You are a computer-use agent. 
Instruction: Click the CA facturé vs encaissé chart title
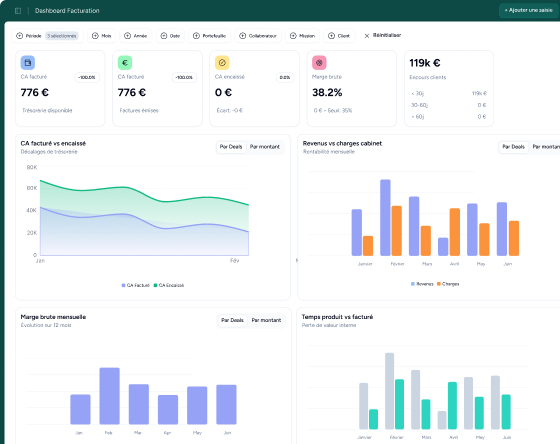click(x=53, y=144)
